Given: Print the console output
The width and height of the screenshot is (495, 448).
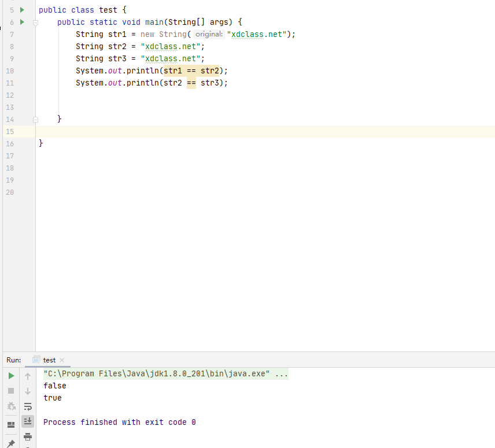Looking at the screenshot, I should click(28, 436).
